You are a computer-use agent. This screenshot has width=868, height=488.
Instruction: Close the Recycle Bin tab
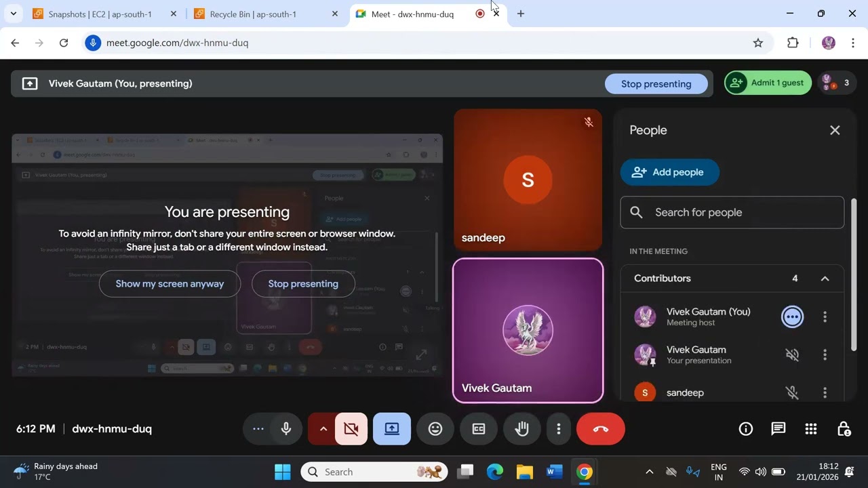[335, 14]
